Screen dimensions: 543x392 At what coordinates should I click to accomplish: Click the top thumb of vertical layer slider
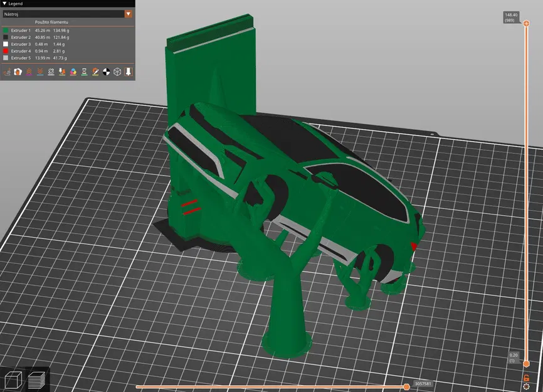526,24
